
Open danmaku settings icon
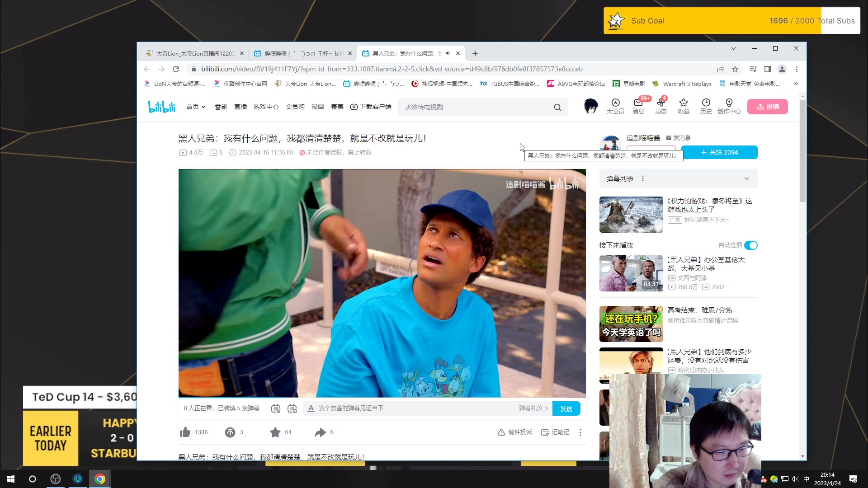pyautogui.click(x=292, y=408)
